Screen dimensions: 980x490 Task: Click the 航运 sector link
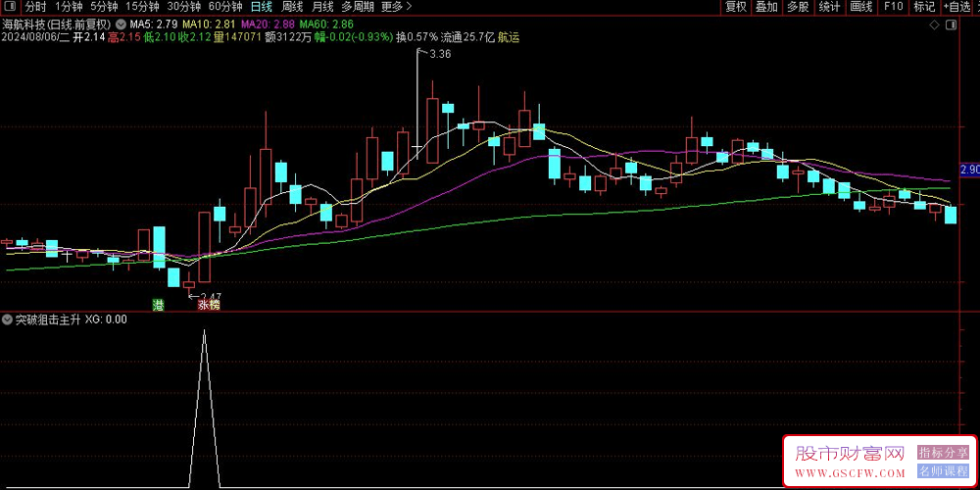(508, 37)
